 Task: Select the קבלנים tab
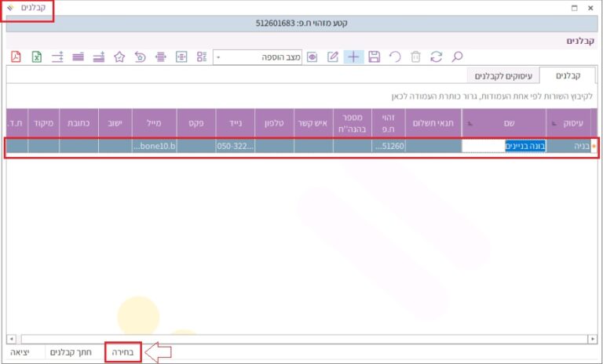(x=567, y=75)
